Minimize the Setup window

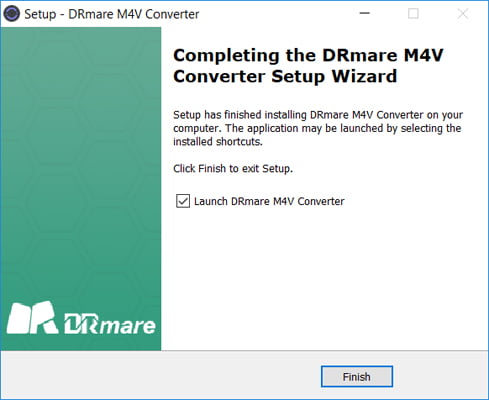tap(365, 14)
